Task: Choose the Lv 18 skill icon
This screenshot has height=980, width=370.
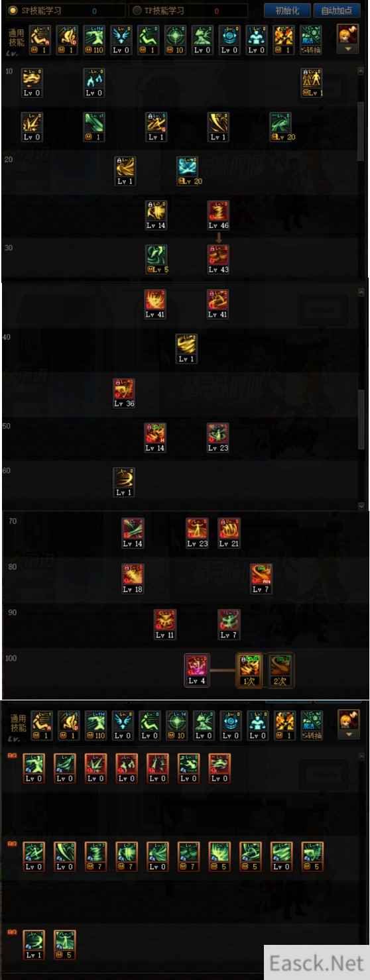Action: (x=133, y=578)
